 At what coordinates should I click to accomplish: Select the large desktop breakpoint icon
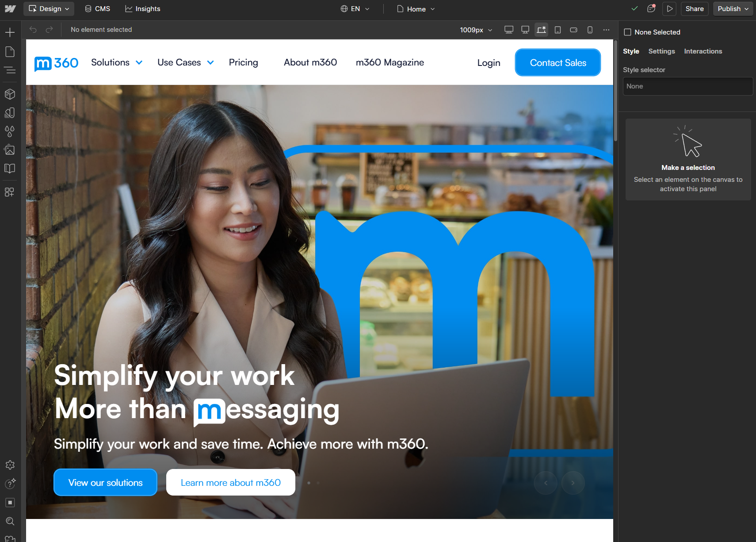[x=509, y=30]
